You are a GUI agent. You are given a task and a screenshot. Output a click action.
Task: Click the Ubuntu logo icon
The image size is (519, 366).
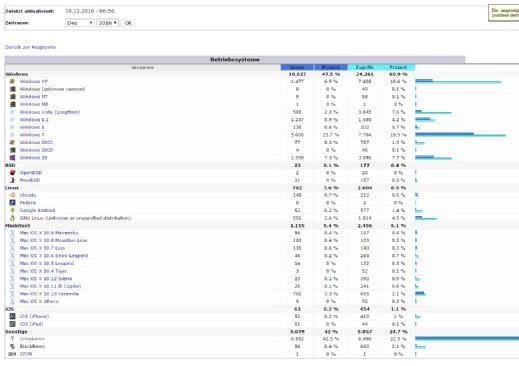pyautogui.click(x=12, y=195)
